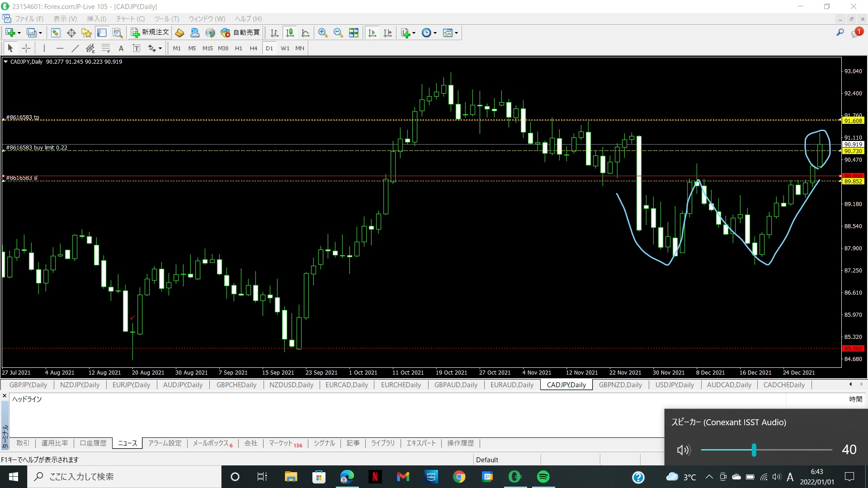
Task: Toggle chart auto scroll
Action: point(372,33)
